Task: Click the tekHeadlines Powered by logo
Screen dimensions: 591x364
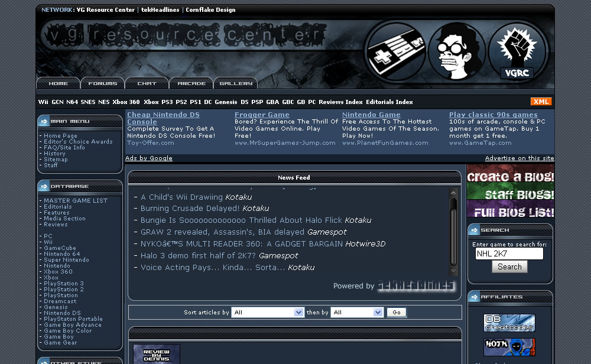Action: click(x=417, y=285)
